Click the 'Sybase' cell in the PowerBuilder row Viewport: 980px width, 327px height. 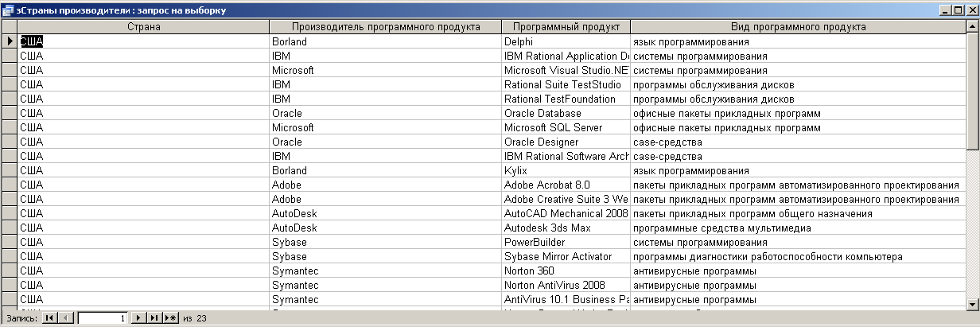[386, 242]
